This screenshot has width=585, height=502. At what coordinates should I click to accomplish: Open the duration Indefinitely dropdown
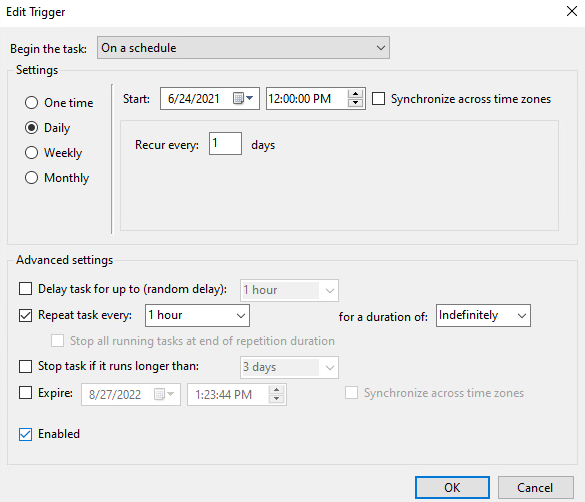483,316
